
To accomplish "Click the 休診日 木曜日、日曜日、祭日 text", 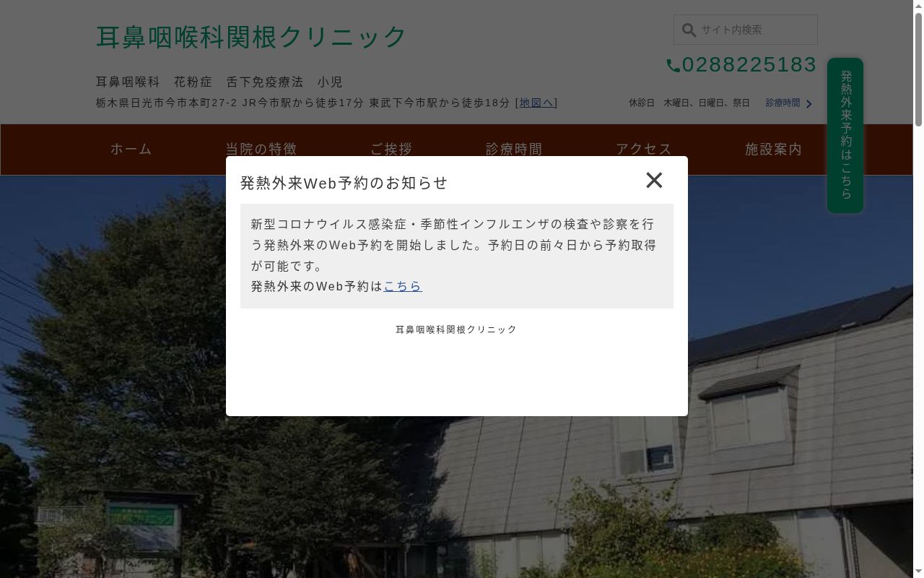I will 689,103.
